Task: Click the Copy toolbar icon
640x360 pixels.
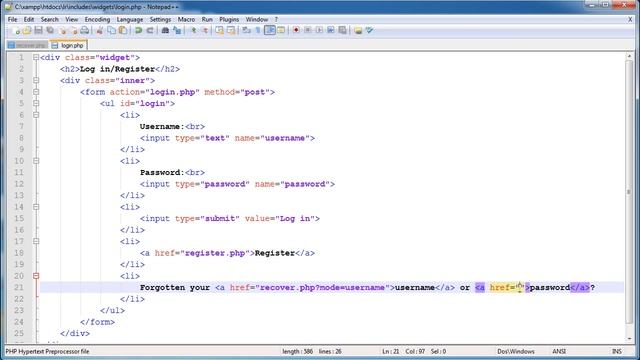Action: pyautogui.click(x=111, y=31)
